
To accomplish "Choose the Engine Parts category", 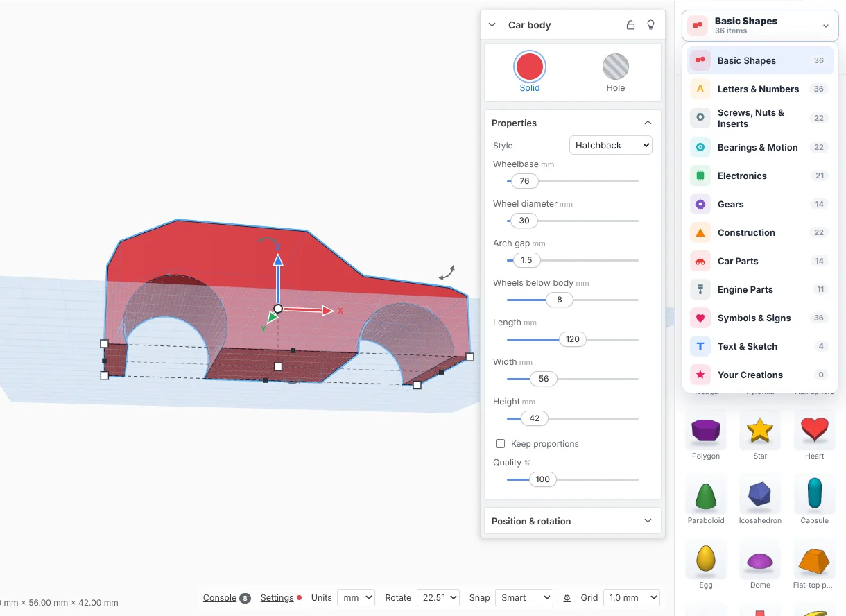I will 760,289.
